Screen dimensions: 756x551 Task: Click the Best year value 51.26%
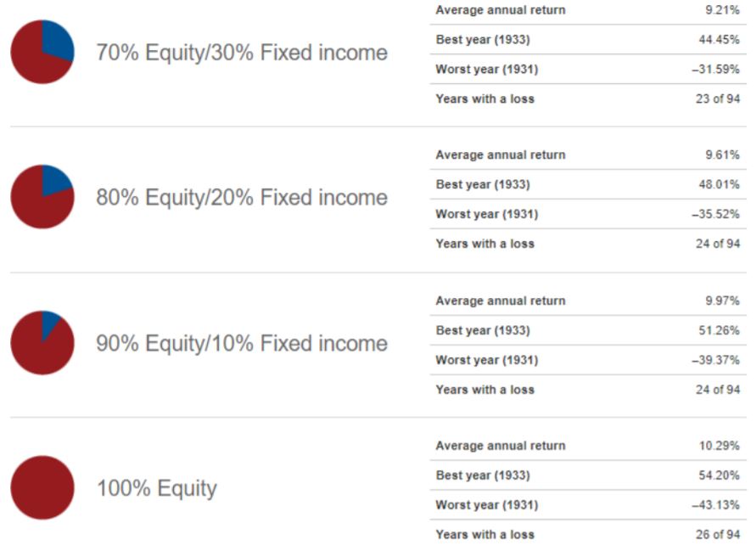pos(719,330)
